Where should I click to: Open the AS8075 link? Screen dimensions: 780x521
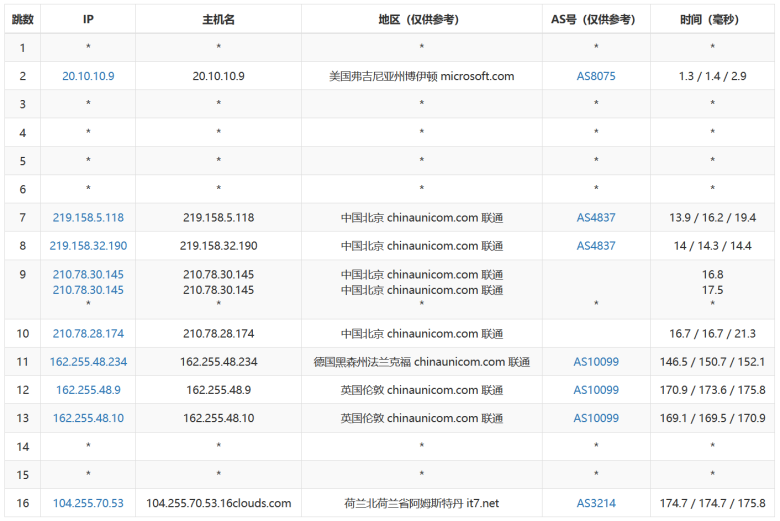click(596, 76)
